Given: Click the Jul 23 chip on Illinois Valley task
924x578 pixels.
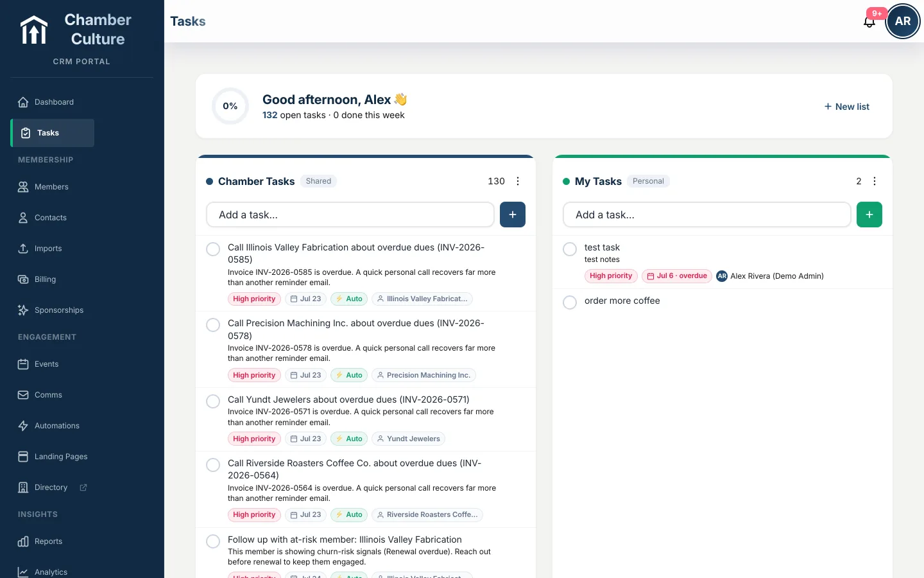Looking at the screenshot, I should tap(305, 299).
